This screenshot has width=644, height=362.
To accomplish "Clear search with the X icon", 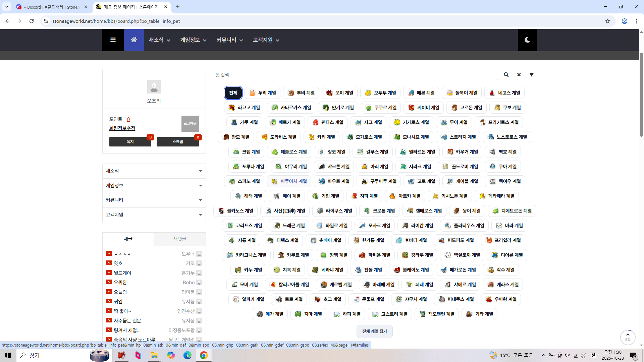I will 519,75.
